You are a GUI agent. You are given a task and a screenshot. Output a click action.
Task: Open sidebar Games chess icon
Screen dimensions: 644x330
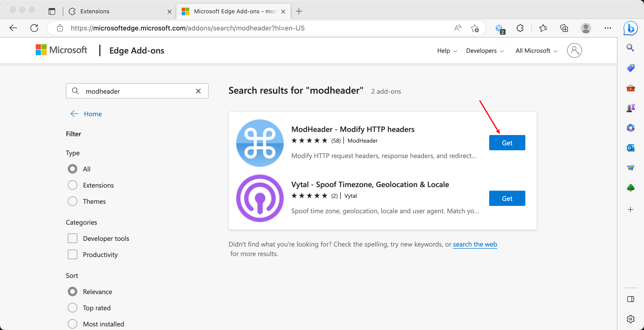(630, 108)
